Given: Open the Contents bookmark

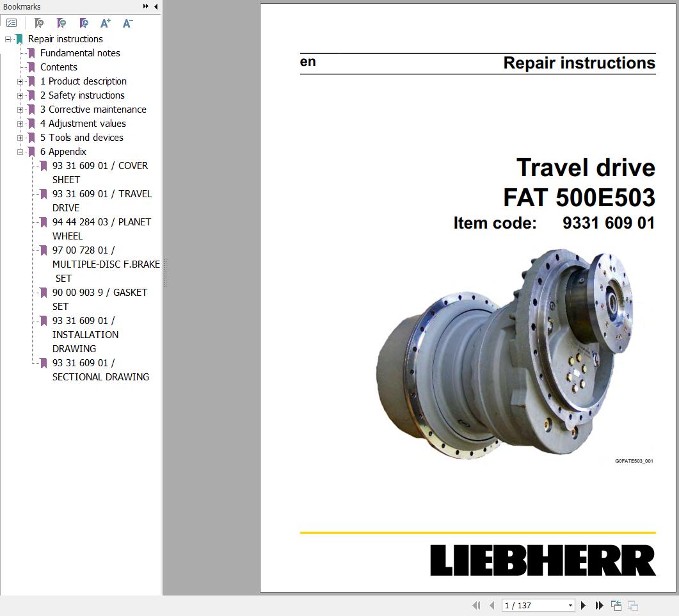Looking at the screenshot, I should click(x=59, y=67).
